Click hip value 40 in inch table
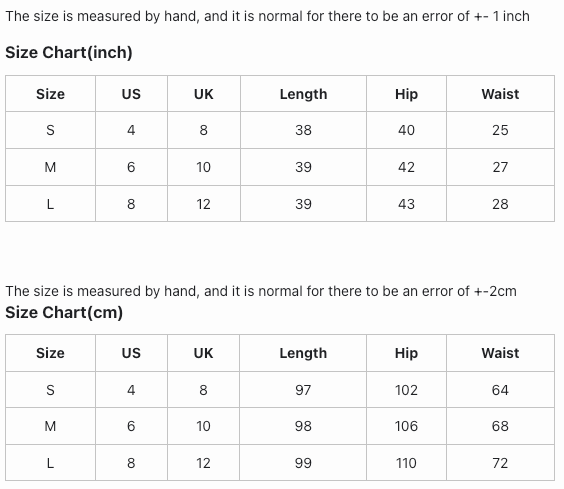564x489 pixels. pyautogui.click(x=406, y=130)
